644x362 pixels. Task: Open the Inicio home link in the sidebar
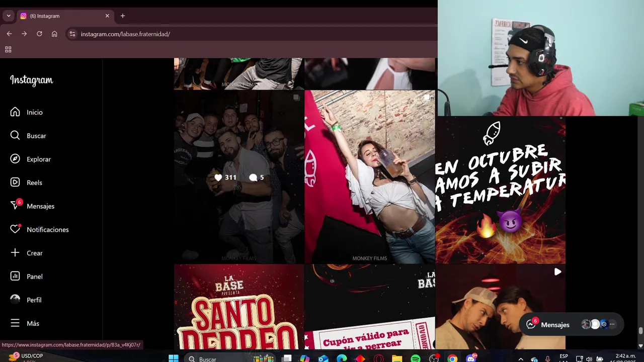tap(26, 112)
